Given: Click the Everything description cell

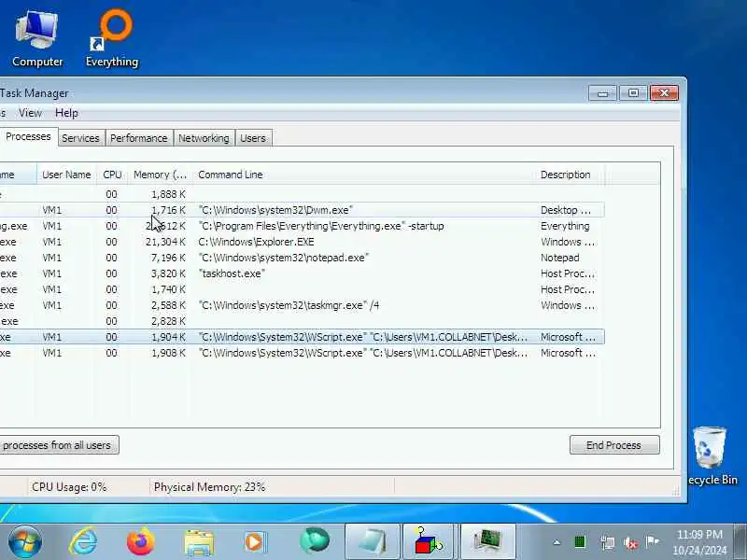Looking at the screenshot, I should pyautogui.click(x=565, y=226).
